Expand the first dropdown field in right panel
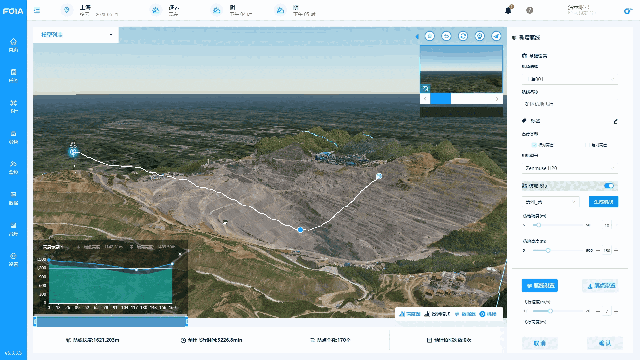 [570, 79]
